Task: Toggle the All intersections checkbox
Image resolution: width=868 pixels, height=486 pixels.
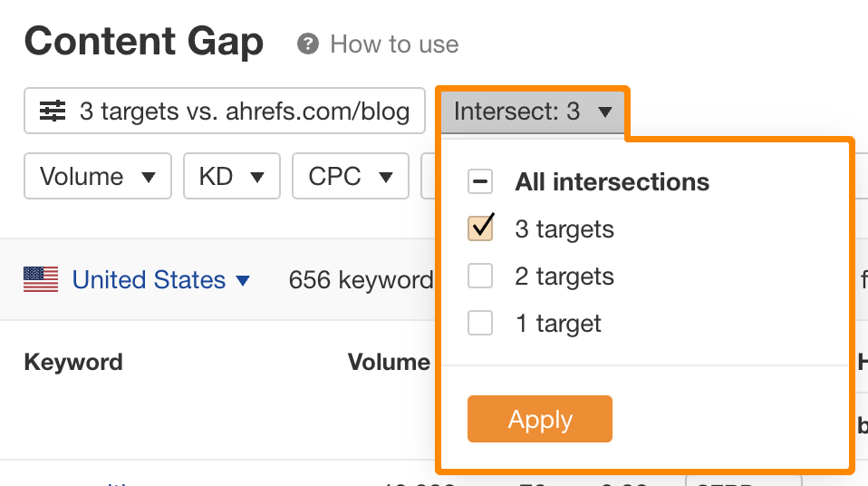Action: [x=480, y=182]
